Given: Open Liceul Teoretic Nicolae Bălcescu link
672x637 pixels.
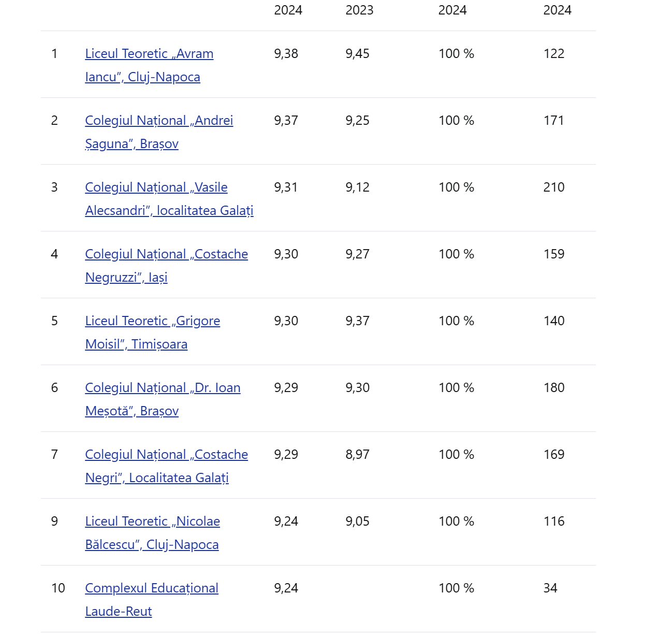Looking at the screenshot, I should tap(152, 522).
